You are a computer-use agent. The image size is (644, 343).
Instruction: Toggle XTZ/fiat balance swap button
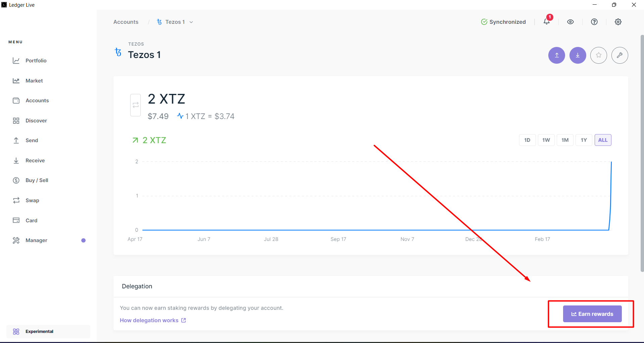tap(136, 105)
